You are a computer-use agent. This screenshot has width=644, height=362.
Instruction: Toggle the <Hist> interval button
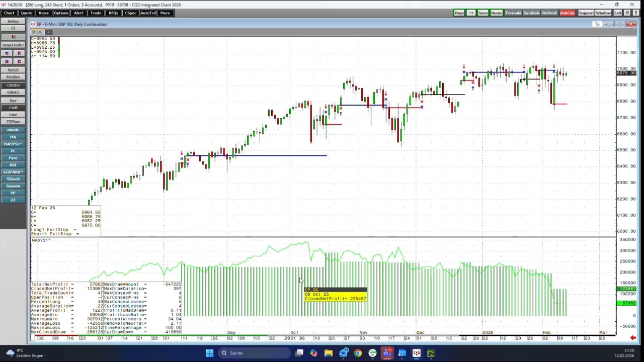tap(13, 93)
